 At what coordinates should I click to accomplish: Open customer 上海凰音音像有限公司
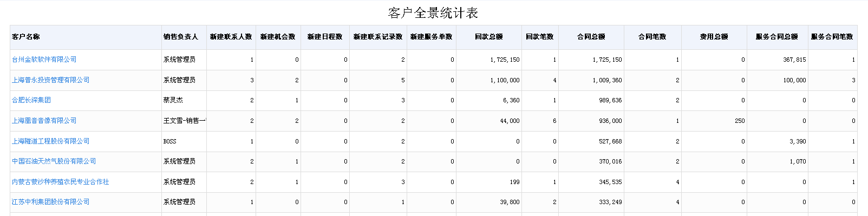(x=44, y=121)
